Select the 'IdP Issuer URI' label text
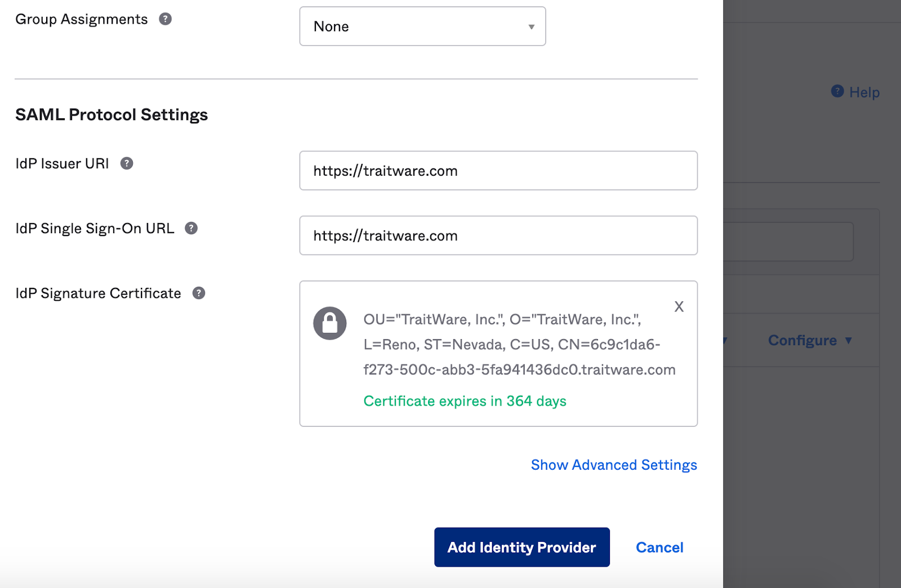This screenshot has height=588, width=901. [x=62, y=164]
